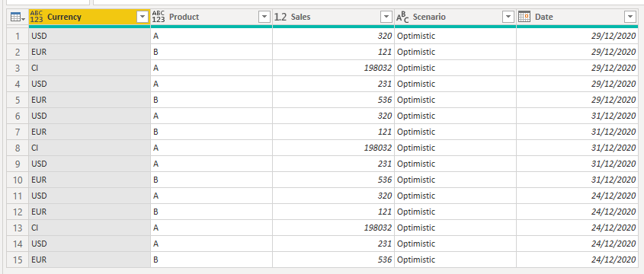644x274 pixels.
Task: Click Sales value 320 in row 6
Action: tap(334, 116)
